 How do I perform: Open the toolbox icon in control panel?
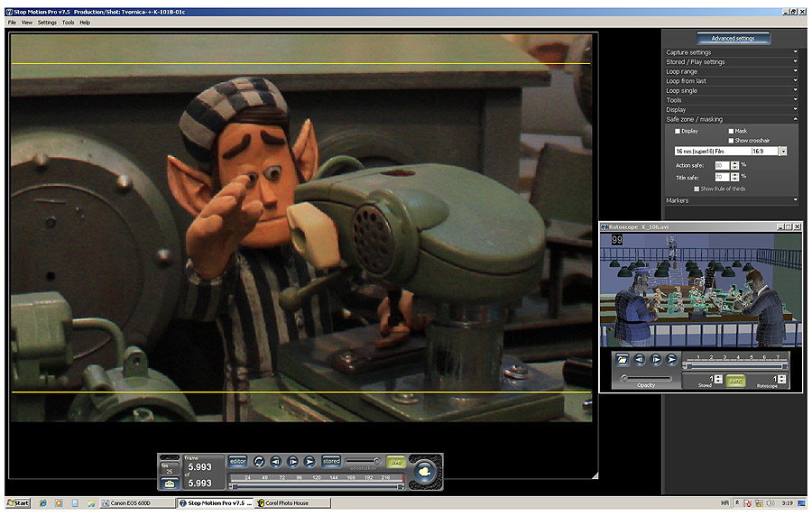click(x=170, y=484)
